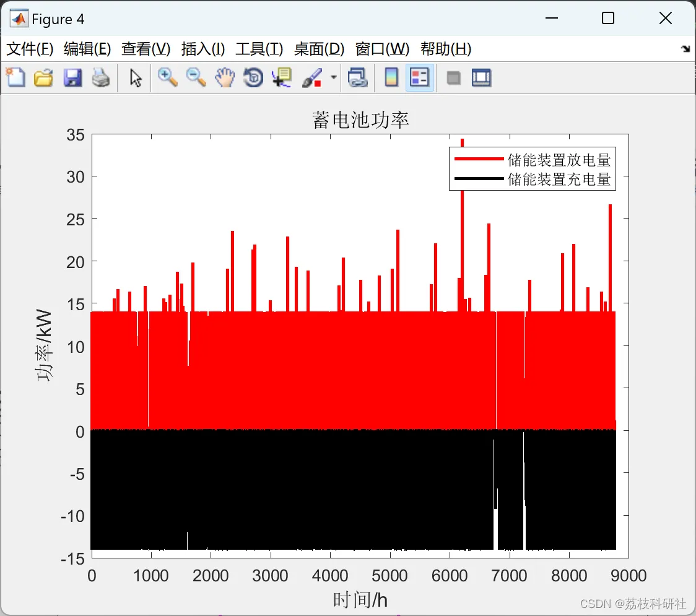Choose the Brush data tool
The width and height of the screenshot is (696, 616).
coord(313,77)
